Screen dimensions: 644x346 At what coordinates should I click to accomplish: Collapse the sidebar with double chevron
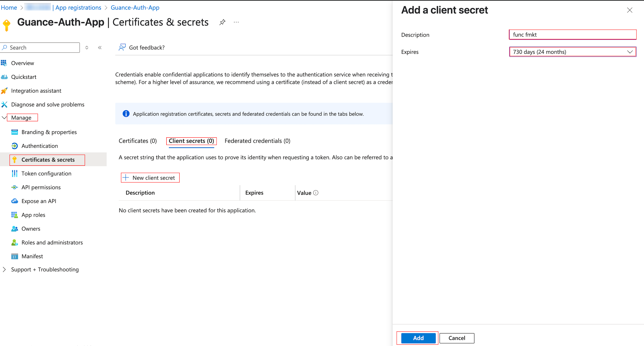(100, 48)
